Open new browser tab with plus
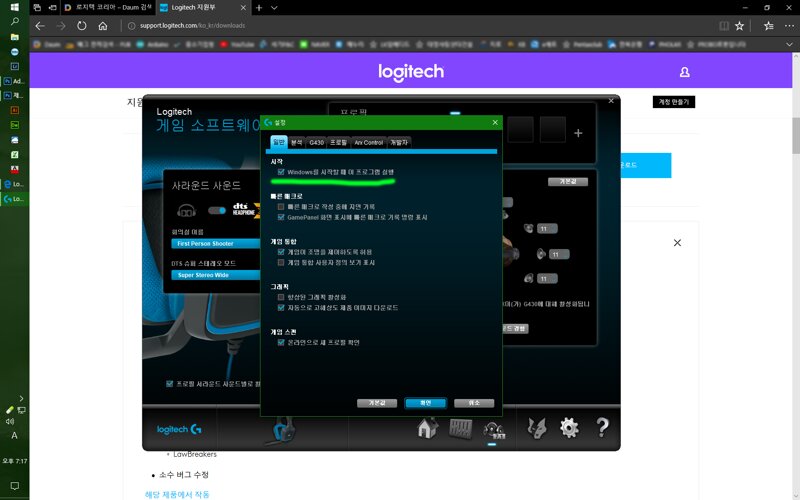The image size is (800, 500). click(x=259, y=8)
